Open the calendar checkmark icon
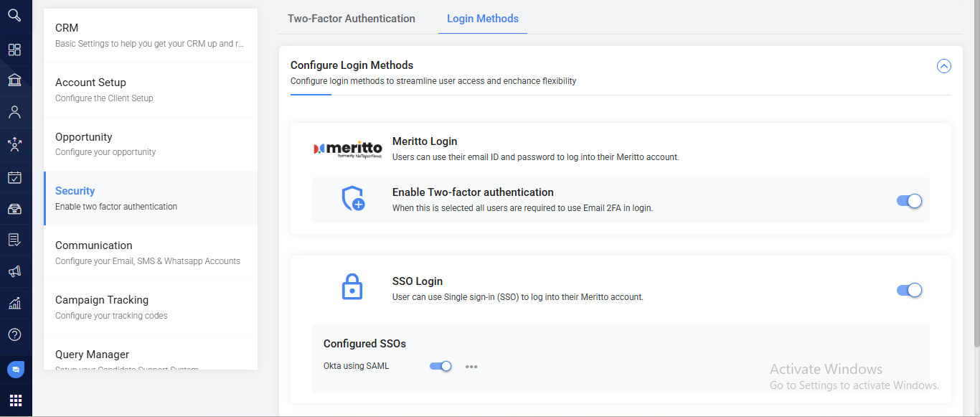This screenshot has width=980, height=417. coord(14,177)
